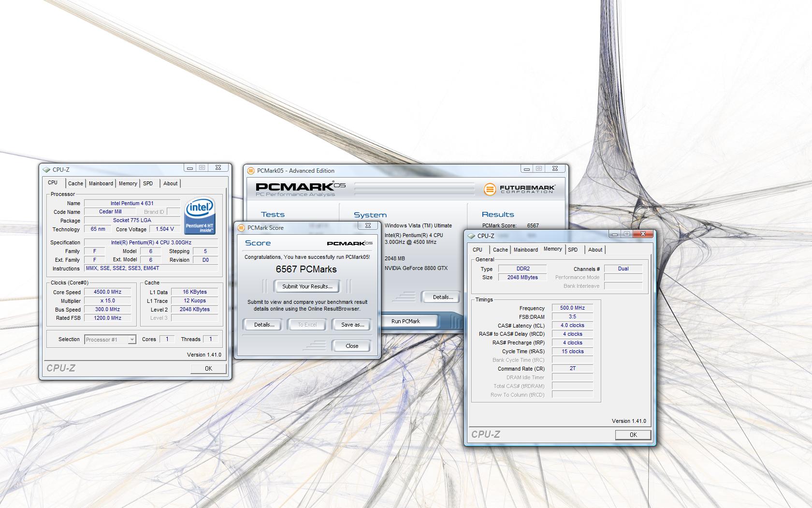Click the Futuremark Corporation logo
This screenshot has width=812, height=508.
(x=519, y=189)
